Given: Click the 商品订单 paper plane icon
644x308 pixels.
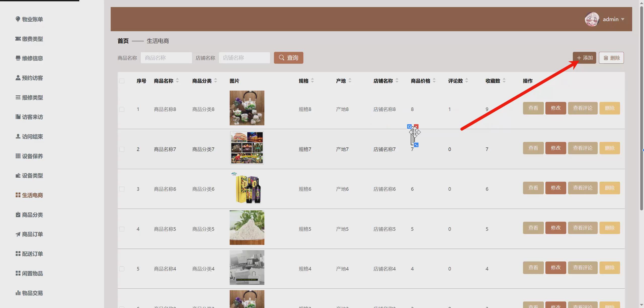Looking at the screenshot, I should 18,234.
